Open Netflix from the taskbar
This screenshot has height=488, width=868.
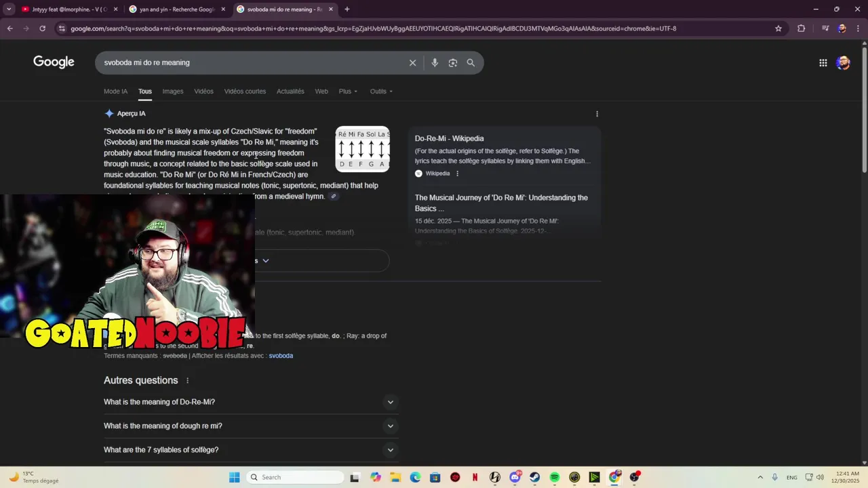pos(475,477)
